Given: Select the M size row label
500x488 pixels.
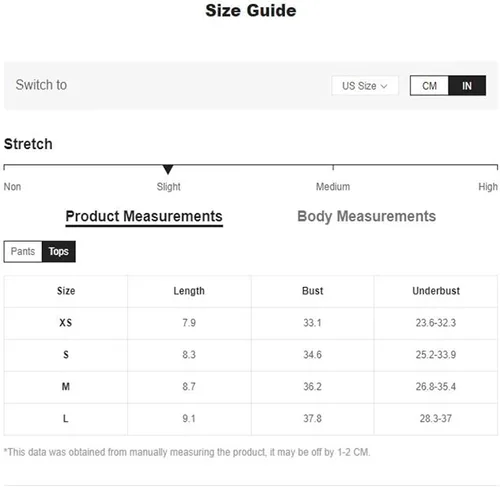Looking at the screenshot, I should click(66, 387).
